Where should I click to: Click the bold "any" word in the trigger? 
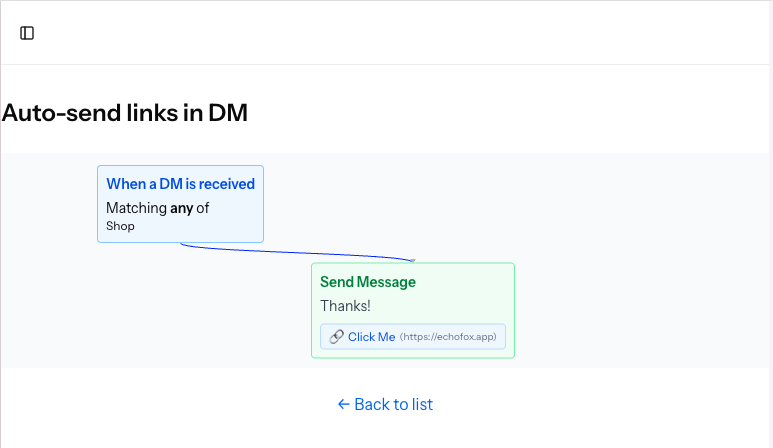[x=181, y=208]
